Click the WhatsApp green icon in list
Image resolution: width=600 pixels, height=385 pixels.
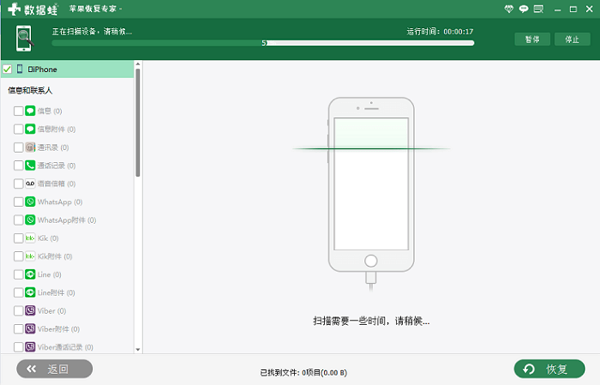[30, 202]
